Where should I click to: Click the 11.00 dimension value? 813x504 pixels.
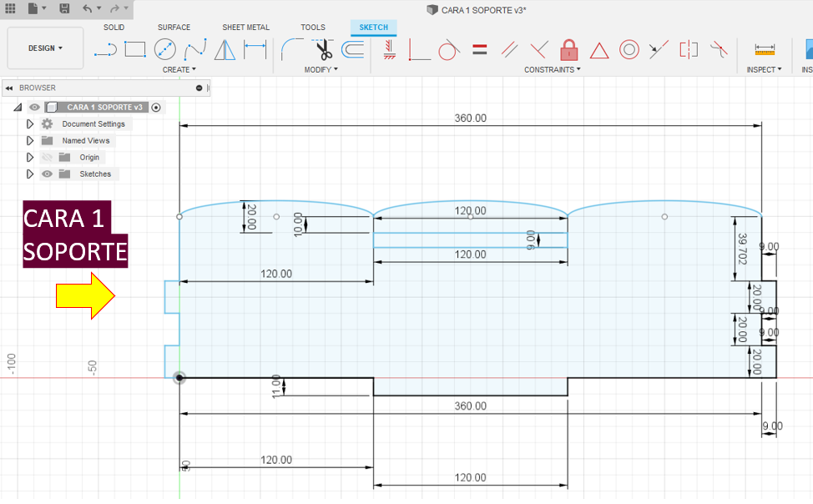[276, 387]
